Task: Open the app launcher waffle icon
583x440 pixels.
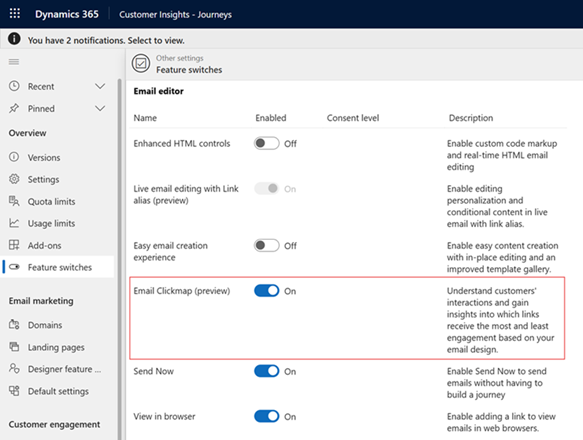Action: click(15, 14)
